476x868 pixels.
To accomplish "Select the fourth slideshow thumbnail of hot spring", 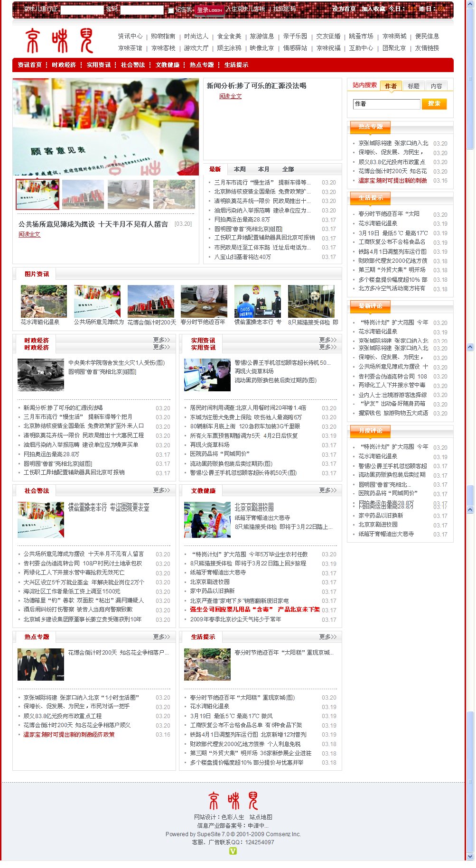I will [x=174, y=194].
